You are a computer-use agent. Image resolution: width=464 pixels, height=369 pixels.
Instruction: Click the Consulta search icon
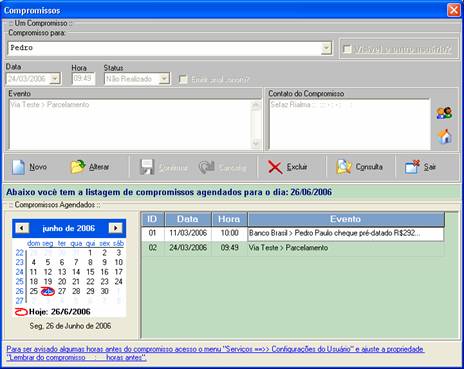tap(344, 167)
